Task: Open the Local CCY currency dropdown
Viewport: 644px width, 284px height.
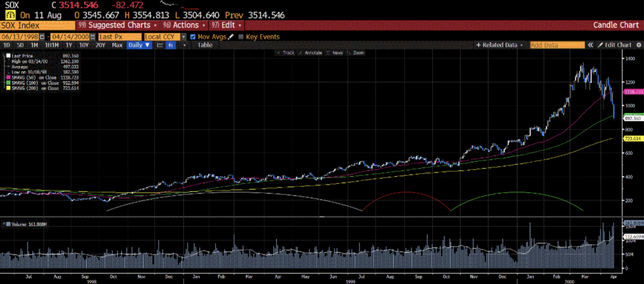Action: (x=183, y=37)
